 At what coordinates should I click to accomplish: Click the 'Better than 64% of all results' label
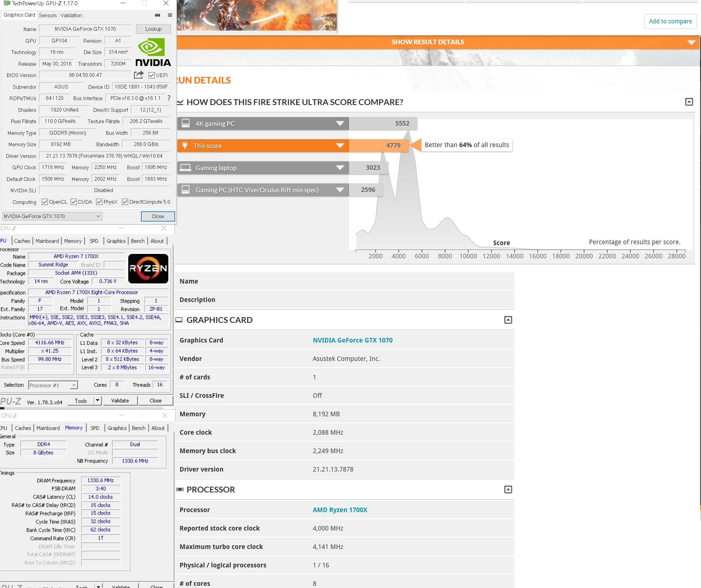(467, 145)
